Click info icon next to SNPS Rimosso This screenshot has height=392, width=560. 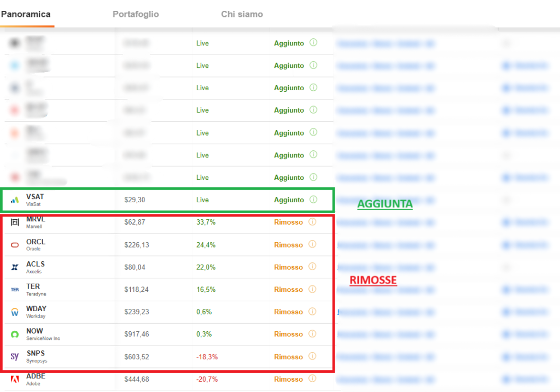coord(312,356)
